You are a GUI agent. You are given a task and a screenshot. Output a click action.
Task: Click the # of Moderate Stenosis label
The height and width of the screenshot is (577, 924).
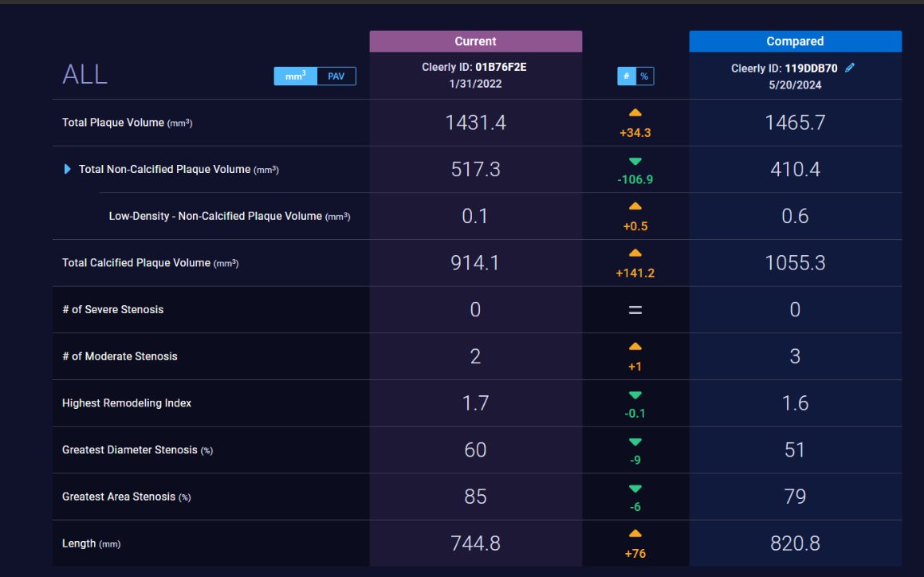120,356
